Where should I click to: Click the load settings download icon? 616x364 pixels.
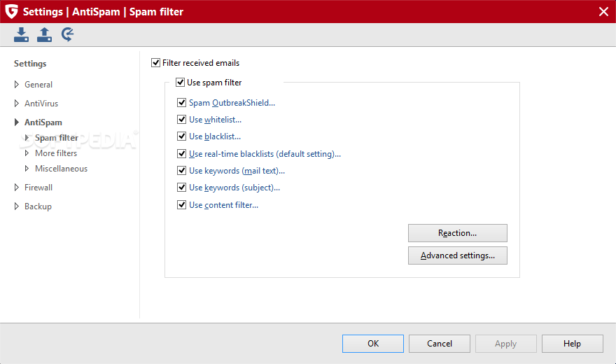coord(21,34)
